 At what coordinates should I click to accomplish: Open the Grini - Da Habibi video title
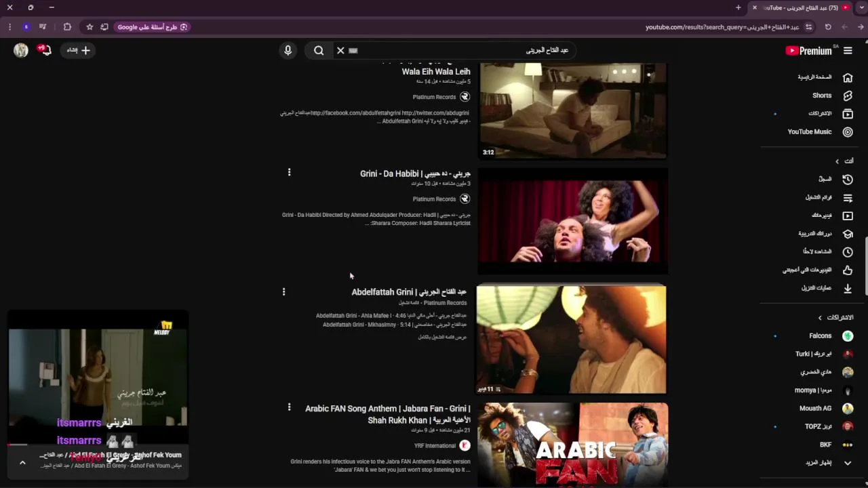(x=415, y=174)
